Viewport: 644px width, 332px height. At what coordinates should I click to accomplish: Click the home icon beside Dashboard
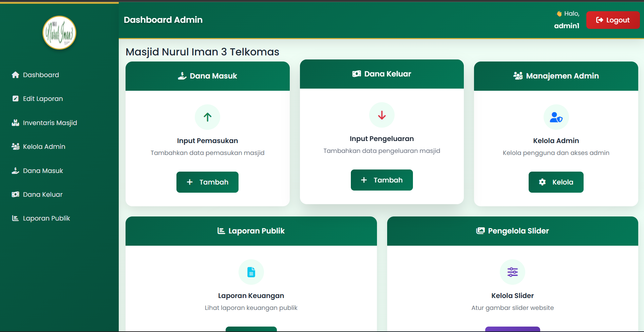(x=15, y=75)
